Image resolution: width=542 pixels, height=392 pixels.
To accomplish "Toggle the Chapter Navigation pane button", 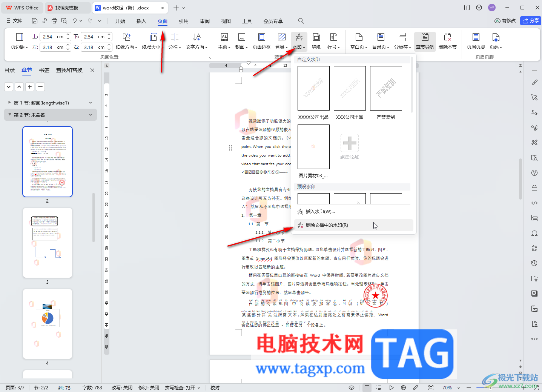I will pos(425,41).
